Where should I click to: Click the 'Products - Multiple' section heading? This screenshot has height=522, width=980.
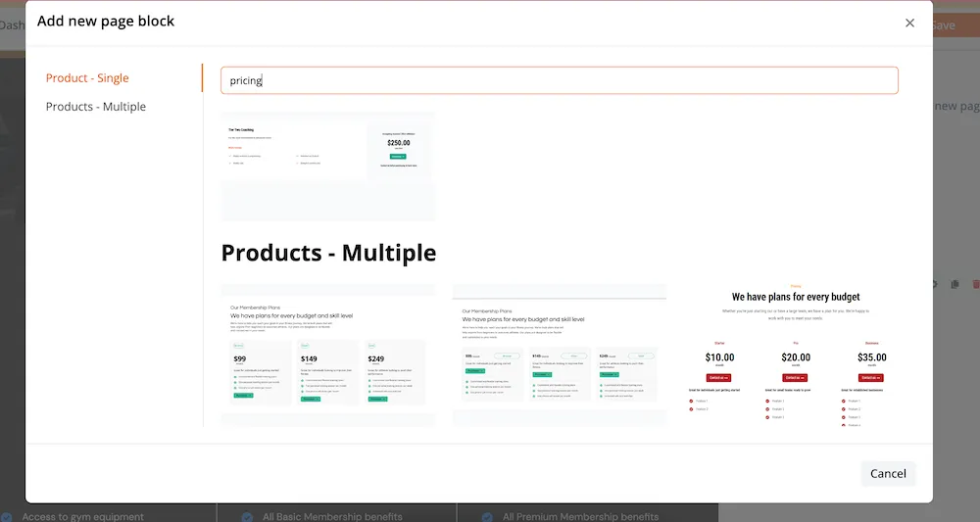click(x=328, y=253)
